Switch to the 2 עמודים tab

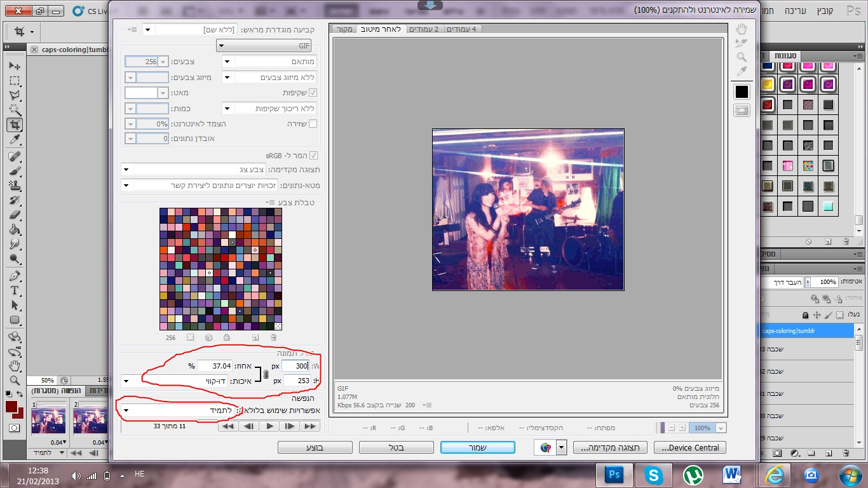tap(423, 29)
